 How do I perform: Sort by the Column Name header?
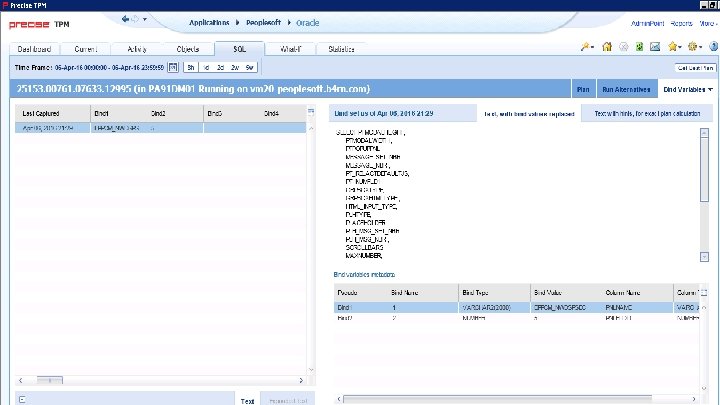(637, 292)
